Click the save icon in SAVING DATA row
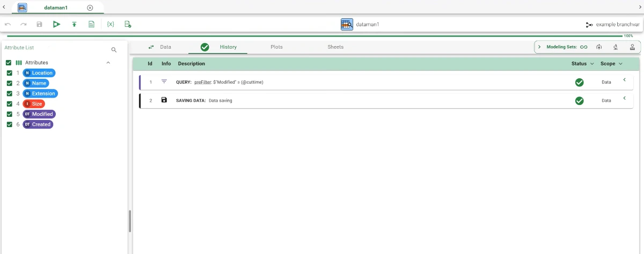The width and height of the screenshot is (644, 254). (x=164, y=100)
